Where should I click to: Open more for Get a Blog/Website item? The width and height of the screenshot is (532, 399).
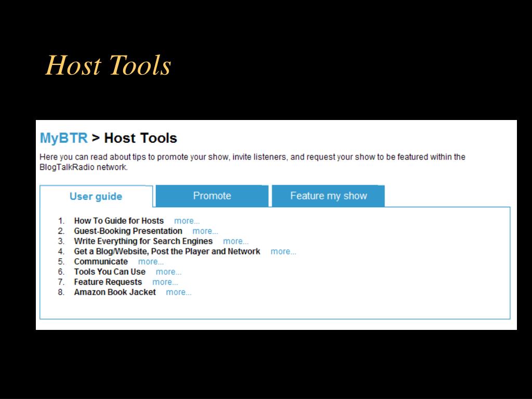pyautogui.click(x=283, y=251)
